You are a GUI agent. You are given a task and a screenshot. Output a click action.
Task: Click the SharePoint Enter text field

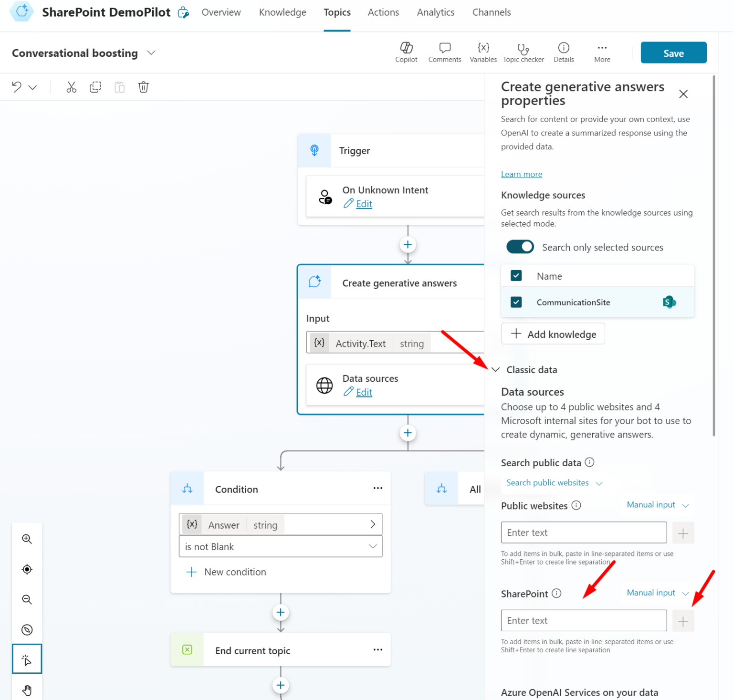583,620
